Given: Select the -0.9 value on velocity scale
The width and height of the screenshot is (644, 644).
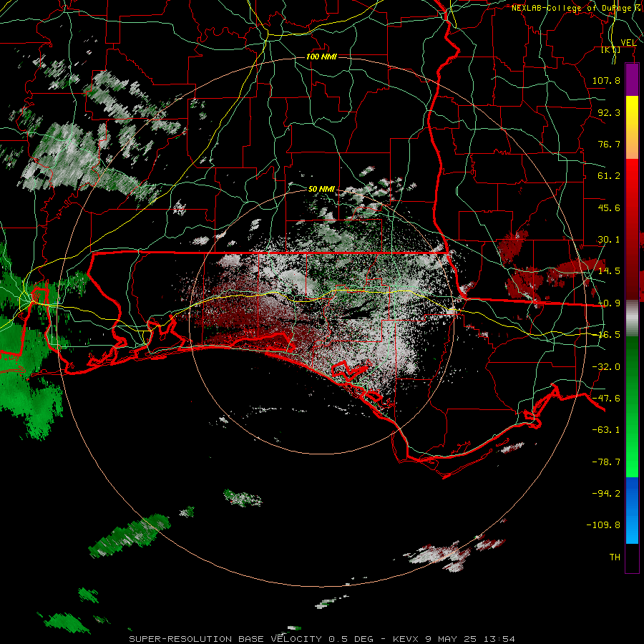Looking at the screenshot, I should pyautogui.click(x=609, y=303).
